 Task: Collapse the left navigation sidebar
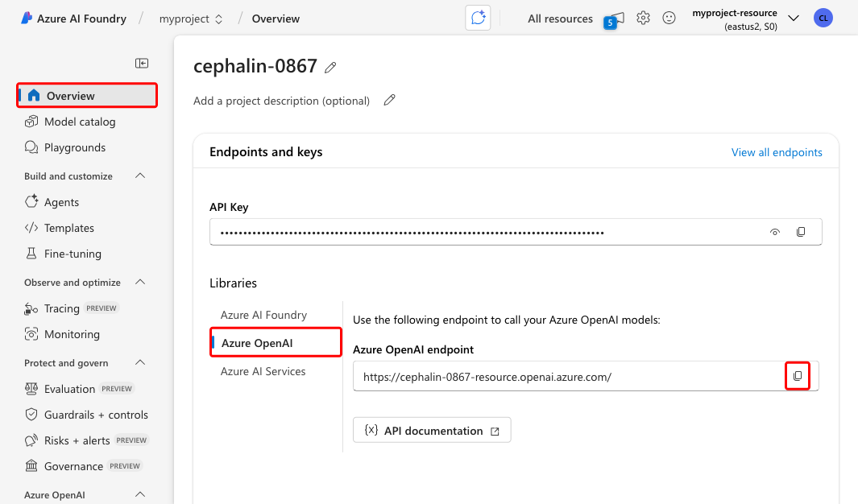click(x=142, y=64)
